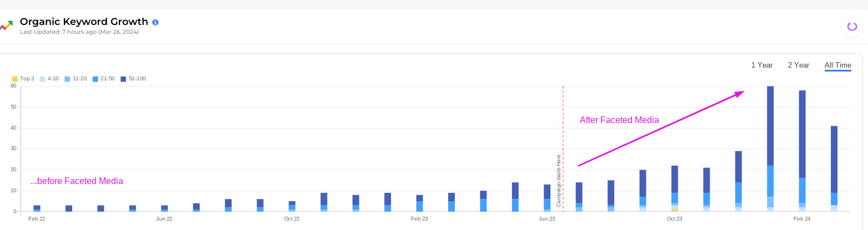
Task: Select the All Time range tab
Action: tap(837, 65)
